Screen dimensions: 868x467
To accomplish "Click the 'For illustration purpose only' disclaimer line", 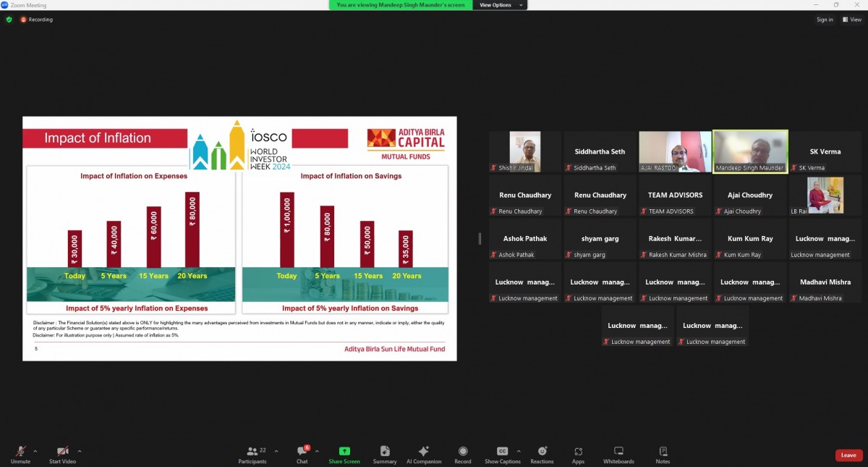I will pos(106,335).
